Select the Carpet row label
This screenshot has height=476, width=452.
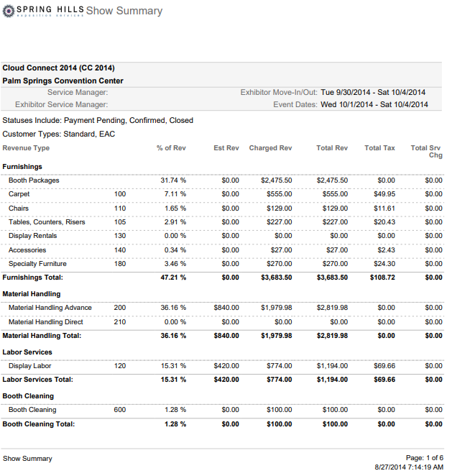[19, 194]
